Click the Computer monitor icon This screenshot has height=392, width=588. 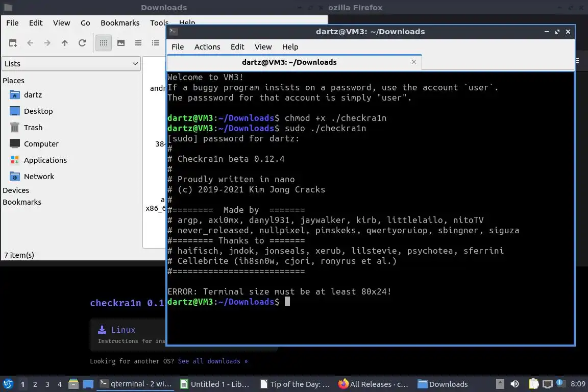tap(15, 143)
